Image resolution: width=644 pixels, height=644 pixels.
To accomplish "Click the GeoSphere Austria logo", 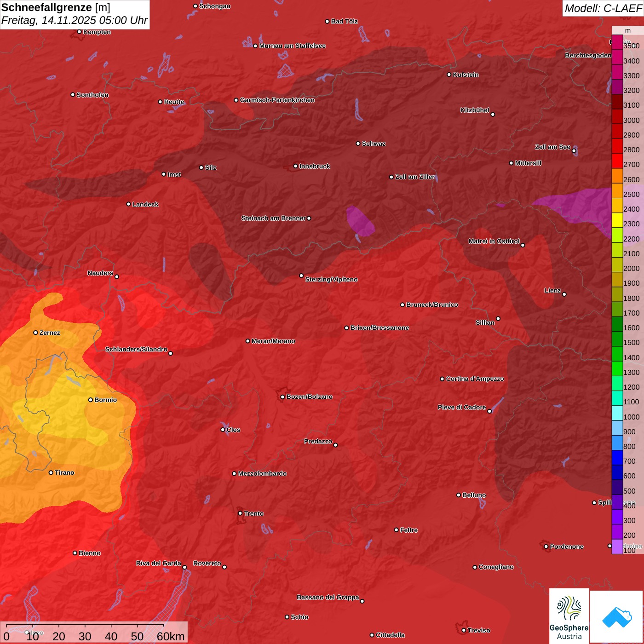I will click(x=569, y=615).
